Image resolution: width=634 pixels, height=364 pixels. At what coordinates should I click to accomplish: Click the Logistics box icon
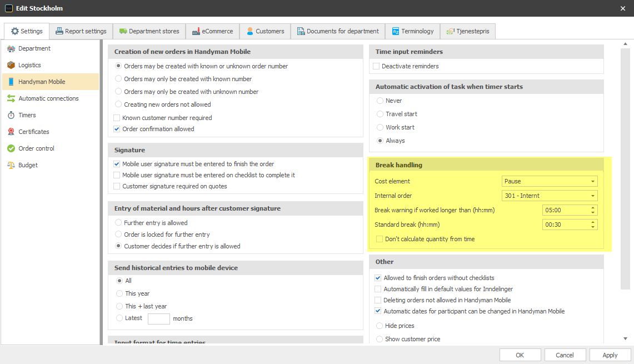click(11, 65)
